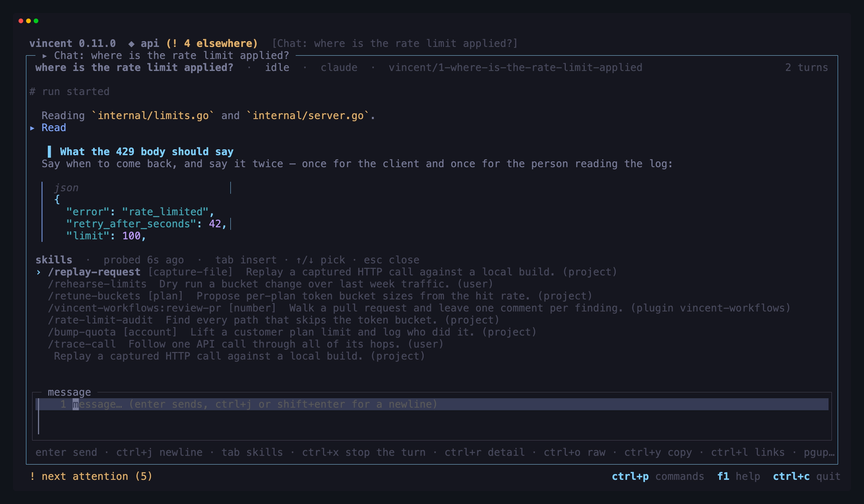Screen dimensions: 864x504
Task: Pick the /rate-limit-audit skill
Action: tap(274, 320)
